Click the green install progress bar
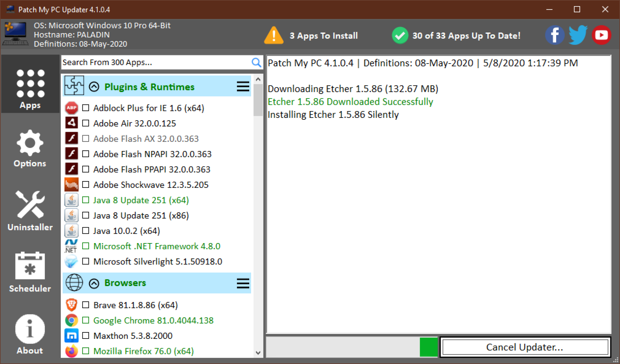 pos(428,347)
